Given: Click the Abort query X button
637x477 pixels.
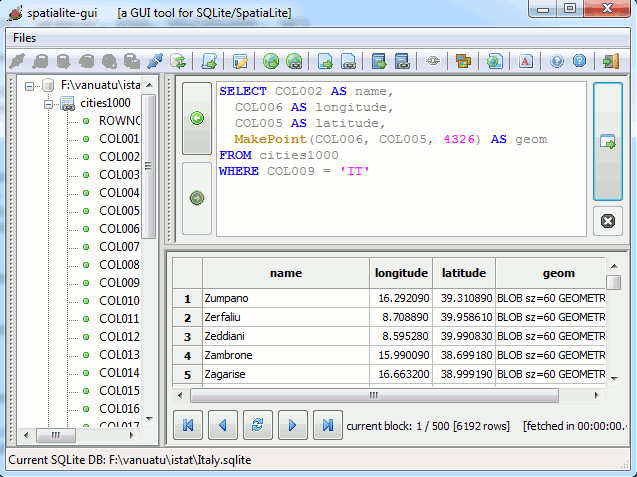Looking at the screenshot, I should click(x=608, y=221).
